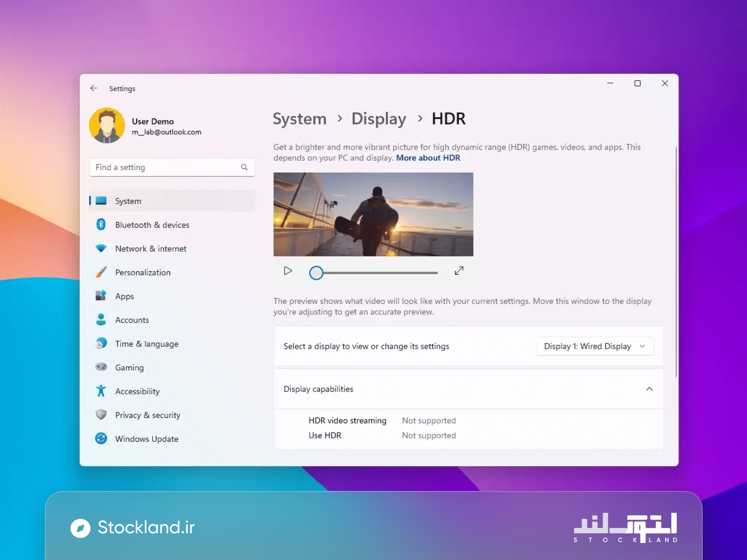Viewport: 747px width, 560px height.
Task: Click the video progress track
Action: pos(380,273)
